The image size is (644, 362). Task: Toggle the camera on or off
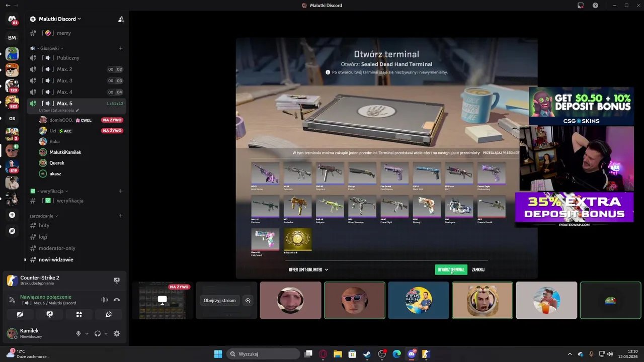coord(20,314)
